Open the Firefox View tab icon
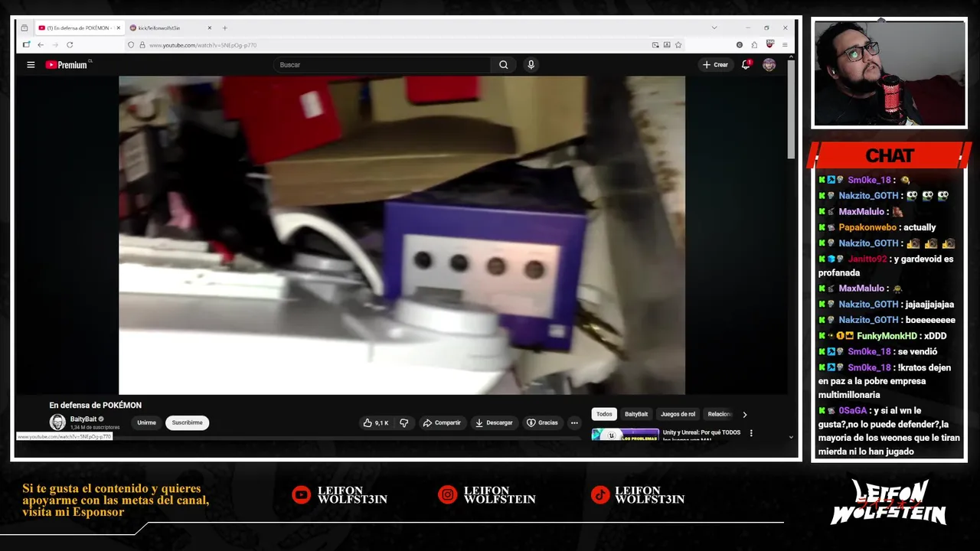Image resolution: width=980 pixels, height=551 pixels. pyautogui.click(x=24, y=28)
